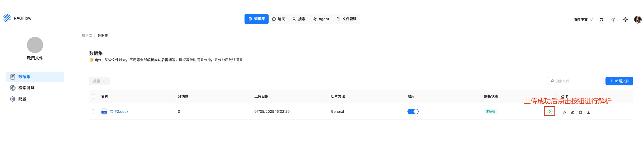The image size is (644, 146).
Task: Click the wrench chunk-method icon
Action: point(564,112)
